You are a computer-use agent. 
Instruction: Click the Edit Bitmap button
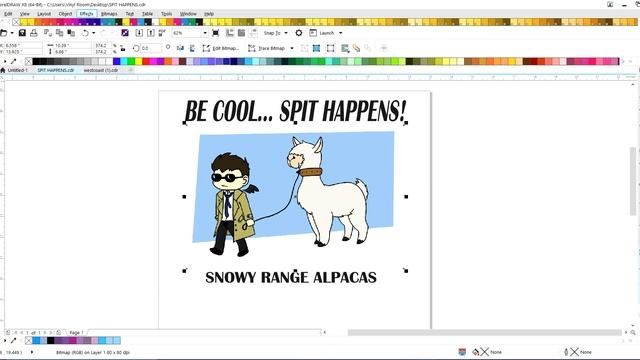221,49
